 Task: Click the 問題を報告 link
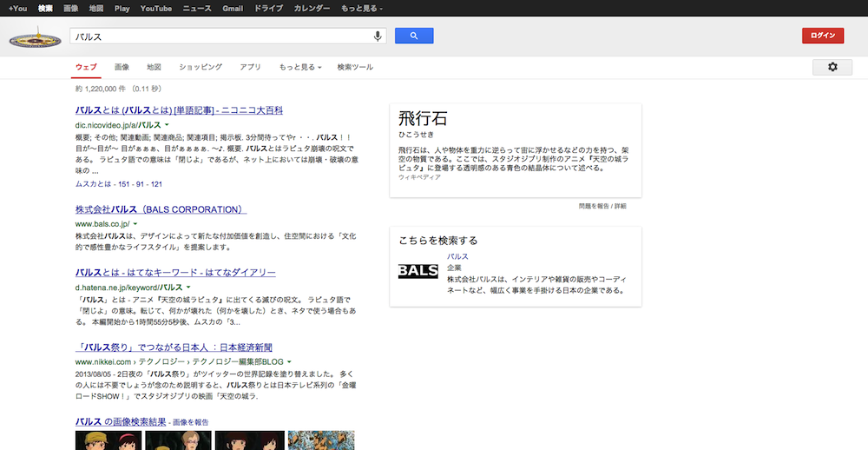tap(595, 207)
